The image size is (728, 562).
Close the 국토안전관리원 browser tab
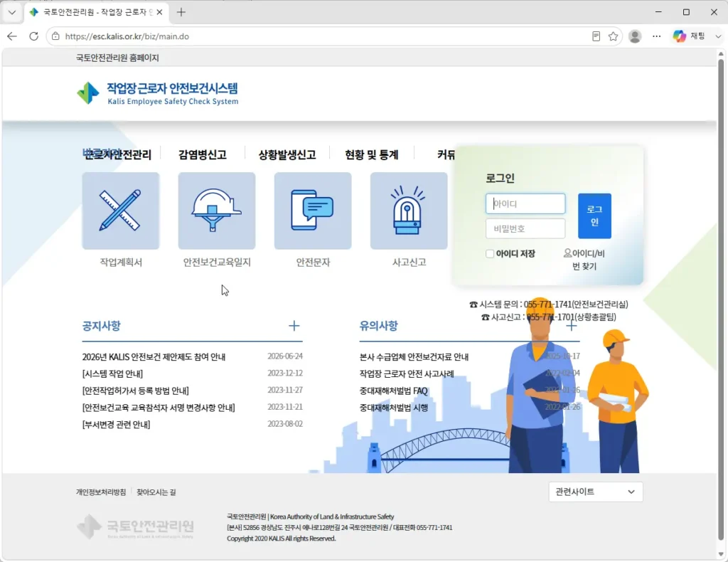point(159,13)
